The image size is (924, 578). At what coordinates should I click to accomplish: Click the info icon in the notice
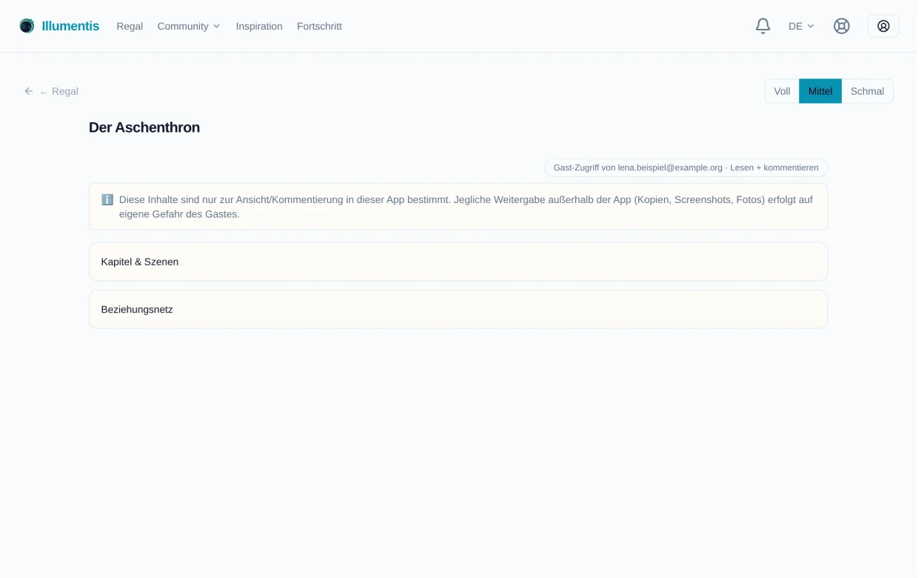107,199
